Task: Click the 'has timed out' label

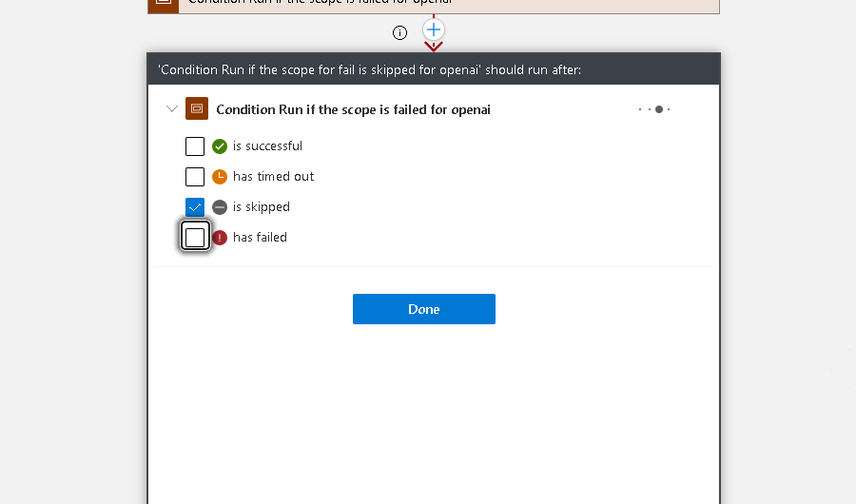Action: tap(274, 176)
